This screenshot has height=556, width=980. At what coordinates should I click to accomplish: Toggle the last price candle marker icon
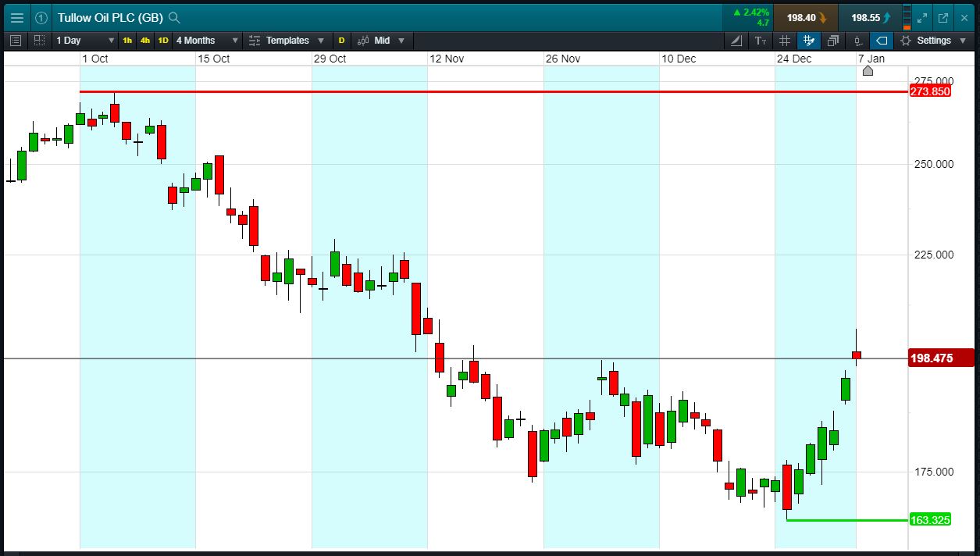[x=857, y=41]
